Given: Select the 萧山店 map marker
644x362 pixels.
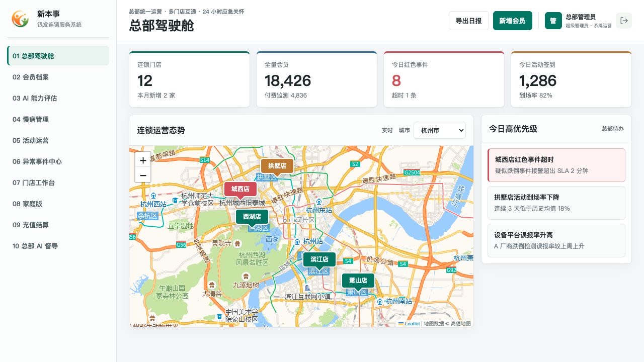Looking at the screenshot, I should tap(358, 281).
